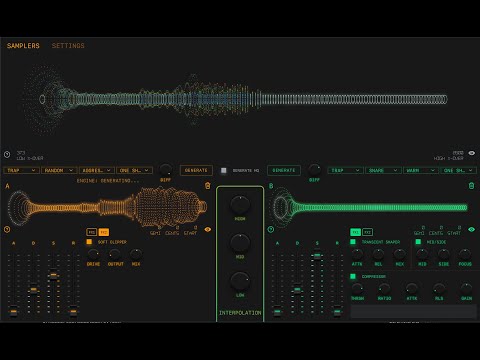Image resolution: width=480 pixels, height=360 pixels.
Task: Play sampler B using the green play icon
Action: 271,229
